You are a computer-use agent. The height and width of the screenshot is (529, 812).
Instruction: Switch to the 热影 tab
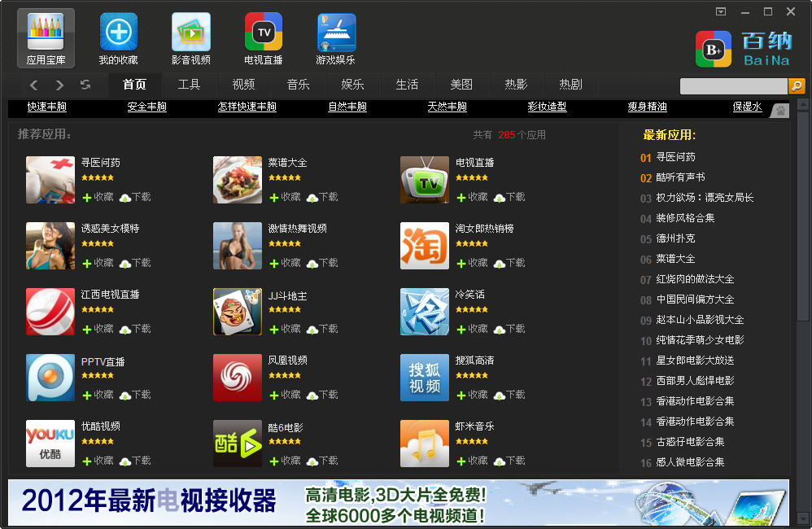tap(517, 85)
